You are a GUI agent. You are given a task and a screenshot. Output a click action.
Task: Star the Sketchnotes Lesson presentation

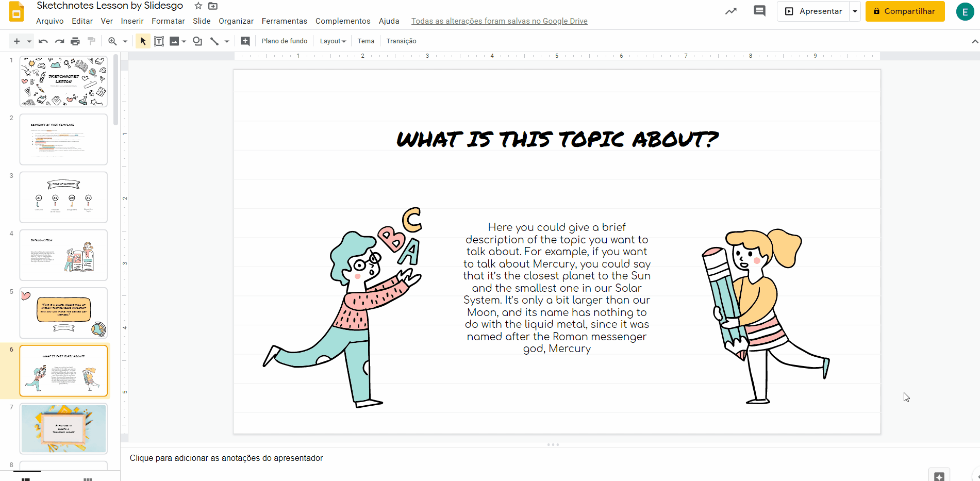coord(198,6)
